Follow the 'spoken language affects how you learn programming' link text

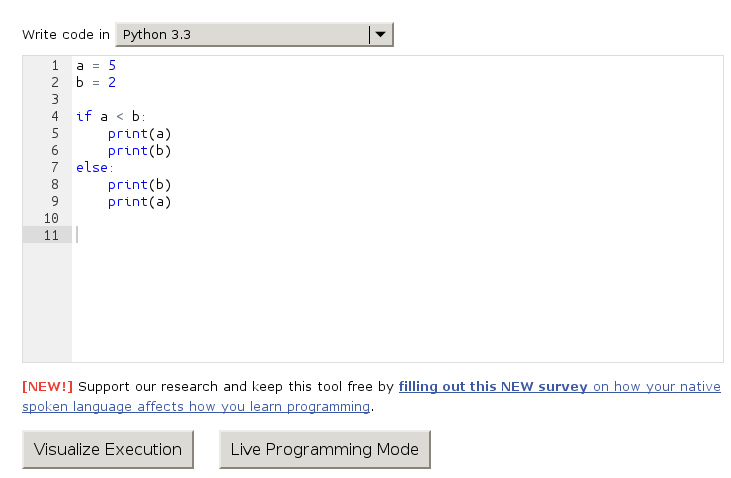tap(196, 407)
